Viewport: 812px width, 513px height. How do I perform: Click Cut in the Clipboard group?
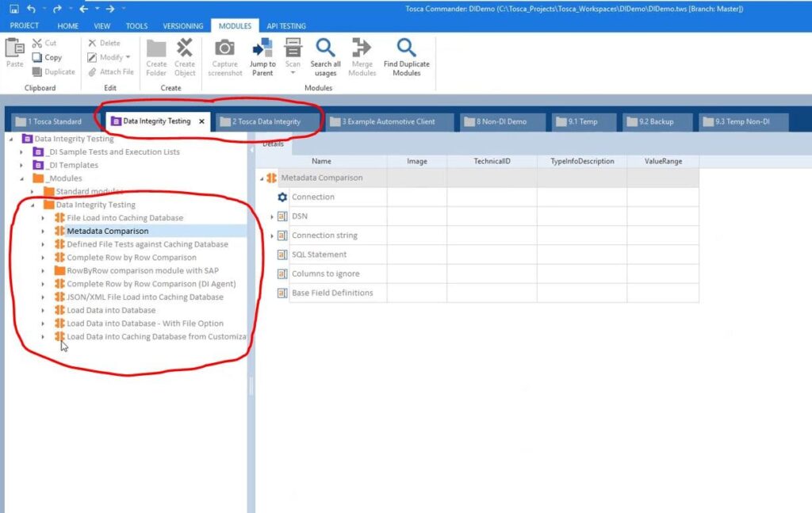pos(44,43)
